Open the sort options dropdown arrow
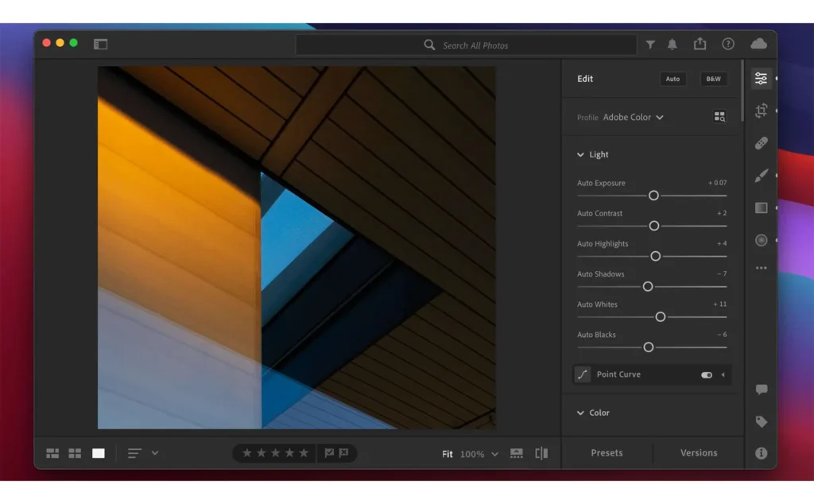The height and width of the screenshot is (504, 814). tap(155, 453)
